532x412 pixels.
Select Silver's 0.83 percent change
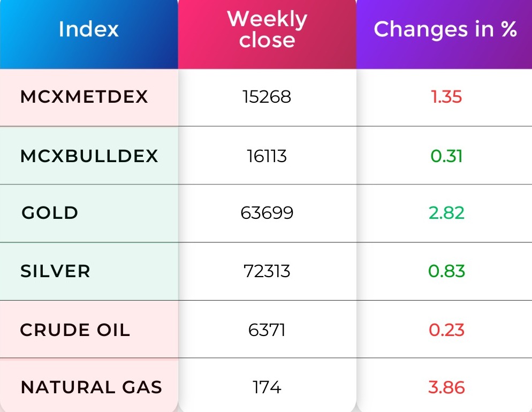[x=446, y=271]
